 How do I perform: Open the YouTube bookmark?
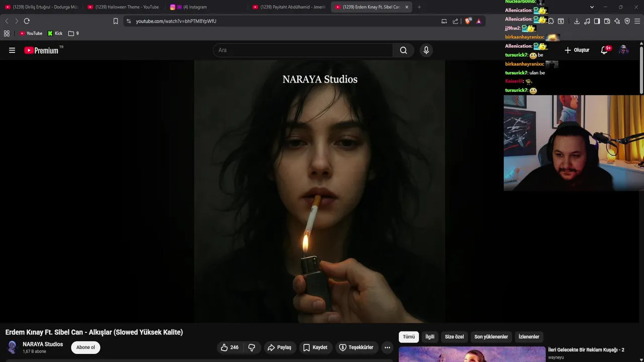point(31,34)
